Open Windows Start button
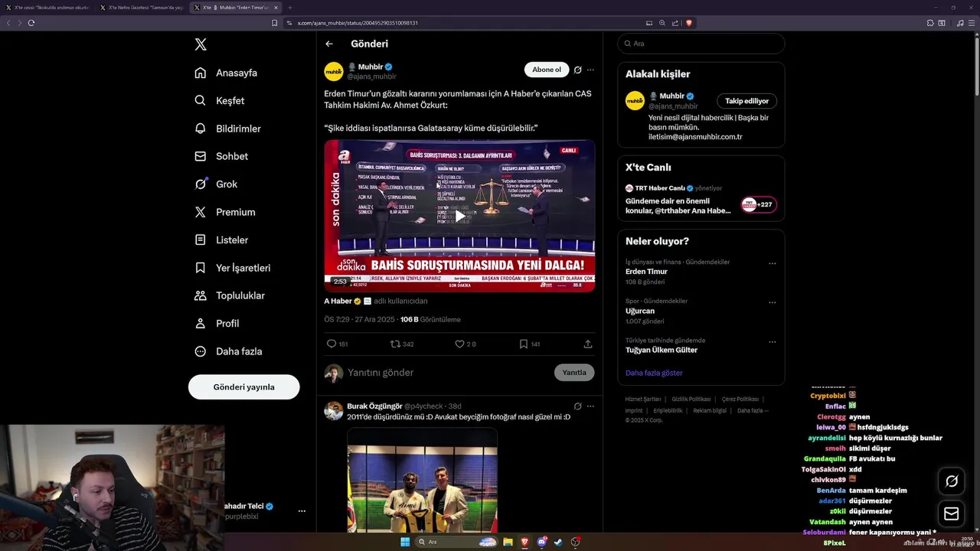Image resolution: width=980 pixels, height=551 pixels. pyautogui.click(x=404, y=542)
